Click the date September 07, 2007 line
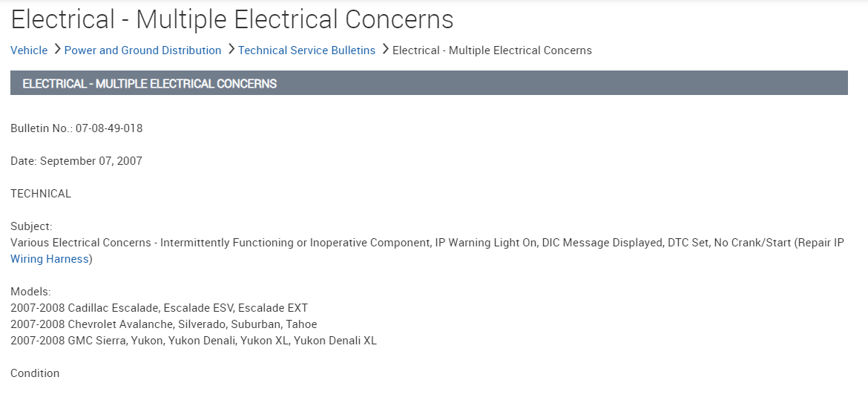Image resolution: width=868 pixels, height=403 pixels. point(76,161)
